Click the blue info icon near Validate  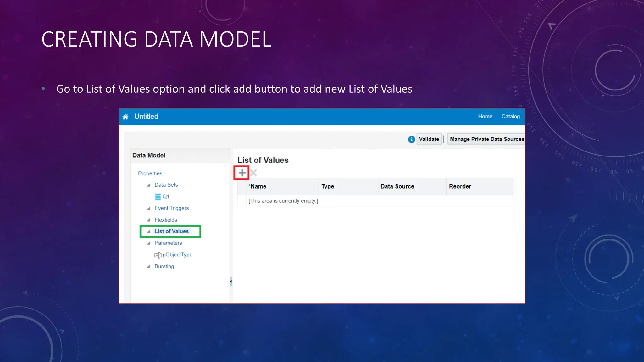click(411, 139)
